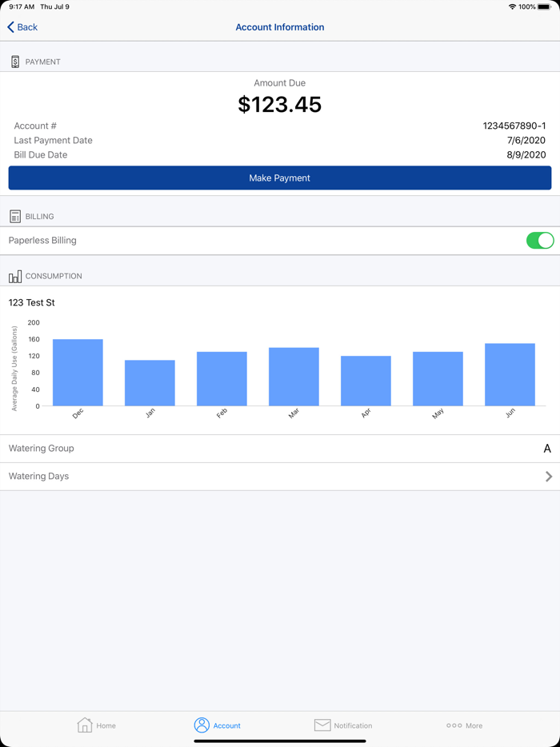Click the Paperless Billing label

(x=42, y=241)
